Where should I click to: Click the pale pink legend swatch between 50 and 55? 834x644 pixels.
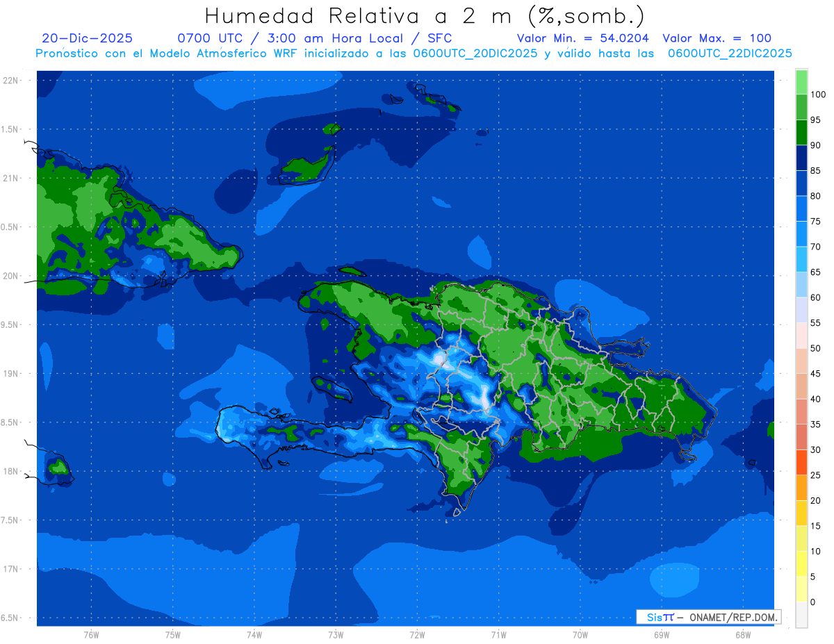(x=801, y=335)
